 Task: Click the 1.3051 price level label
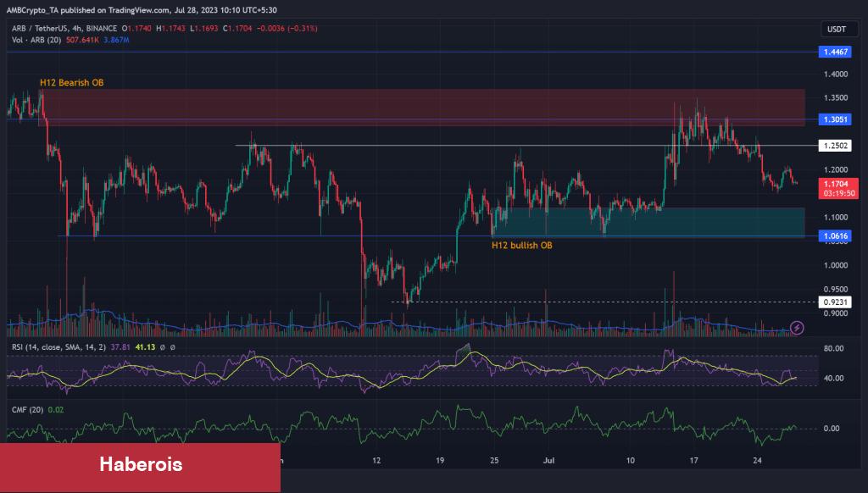(835, 119)
